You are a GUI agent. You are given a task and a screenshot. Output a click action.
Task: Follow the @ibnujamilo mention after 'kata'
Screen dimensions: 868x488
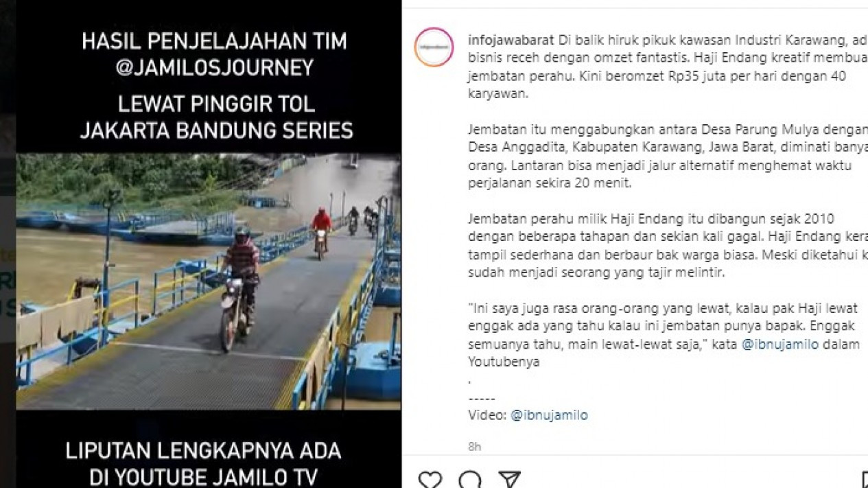pos(780,345)
